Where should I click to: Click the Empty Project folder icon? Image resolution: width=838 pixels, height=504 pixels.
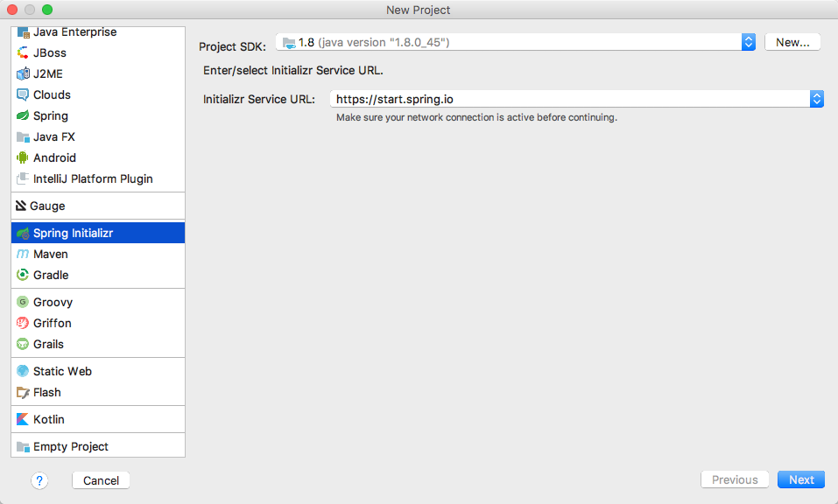click(23, 446)
